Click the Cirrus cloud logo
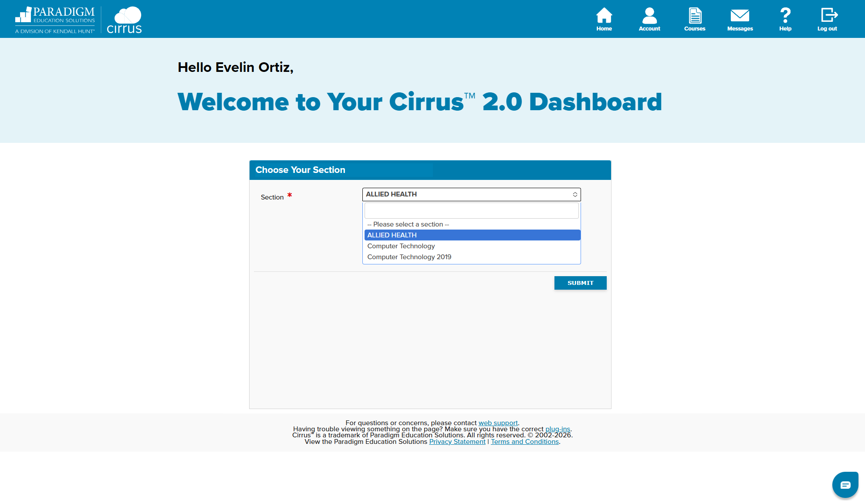 tap(125, 20)
